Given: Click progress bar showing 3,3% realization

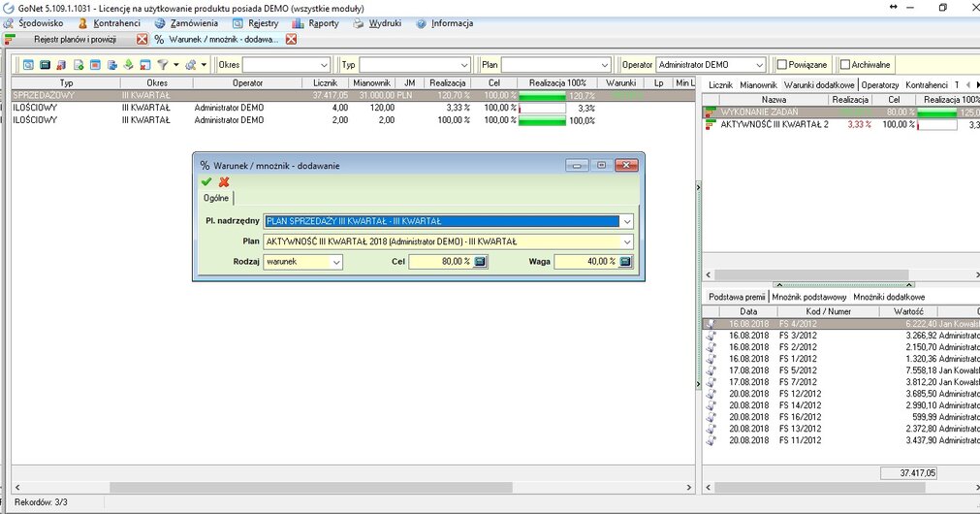Looking at the screenshot, I should (x=543, y=109).
